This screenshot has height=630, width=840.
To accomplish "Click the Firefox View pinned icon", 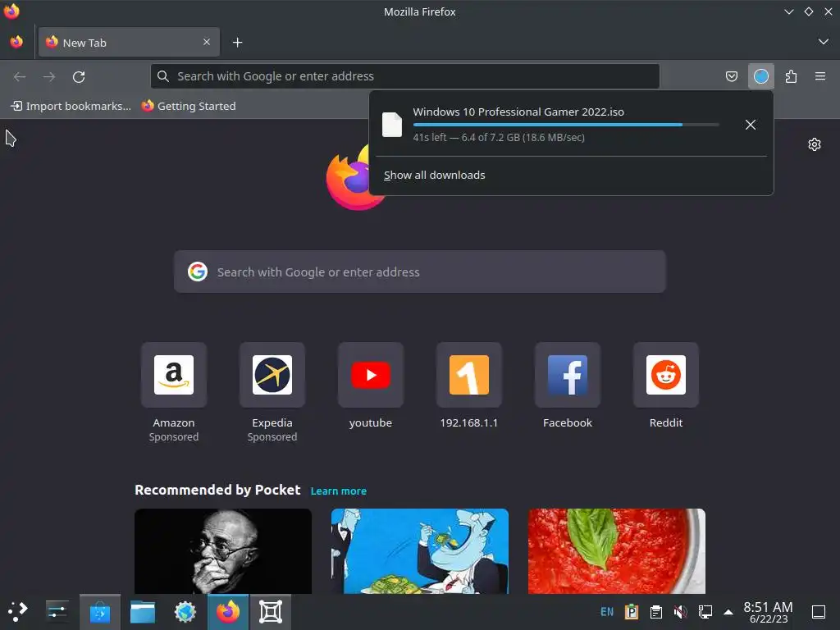I will click(x=16, y=42).
